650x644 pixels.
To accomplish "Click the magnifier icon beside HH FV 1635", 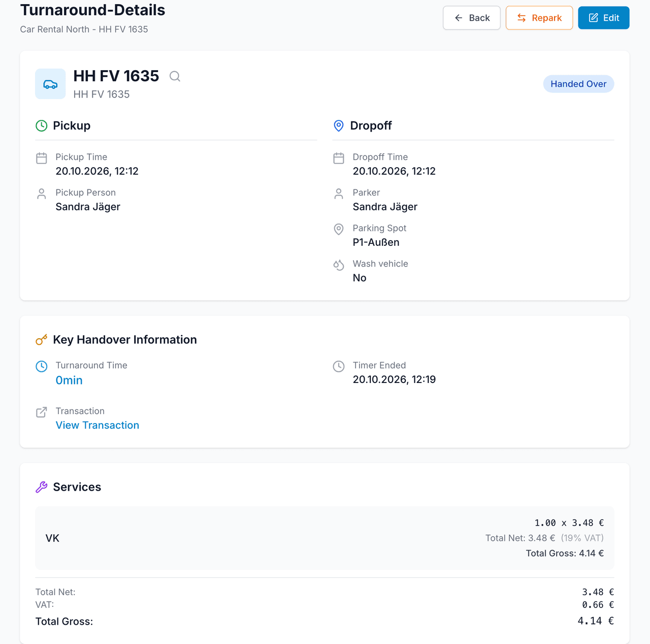I will [x=175, y=76].
